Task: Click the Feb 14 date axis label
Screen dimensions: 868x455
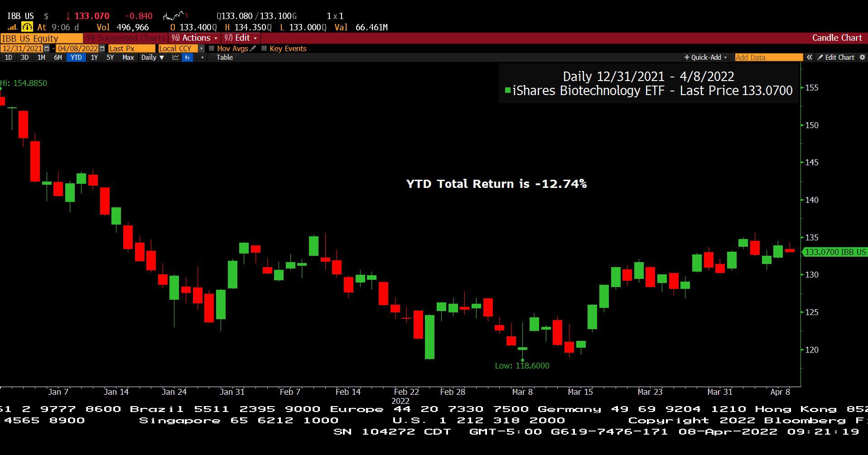Action: point(348,392)
